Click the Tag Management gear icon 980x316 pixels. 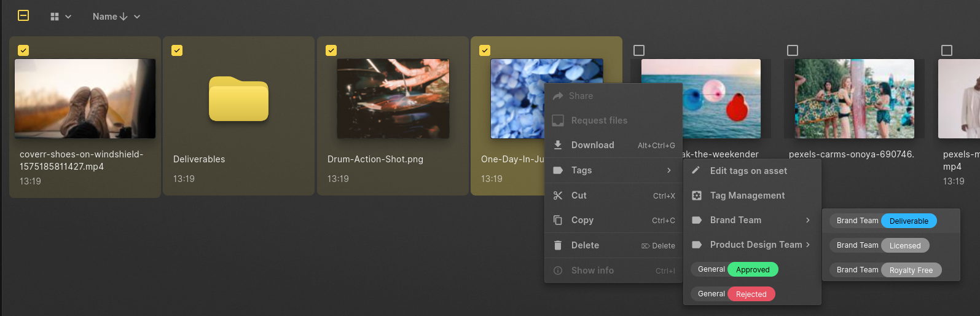point(697,196)
